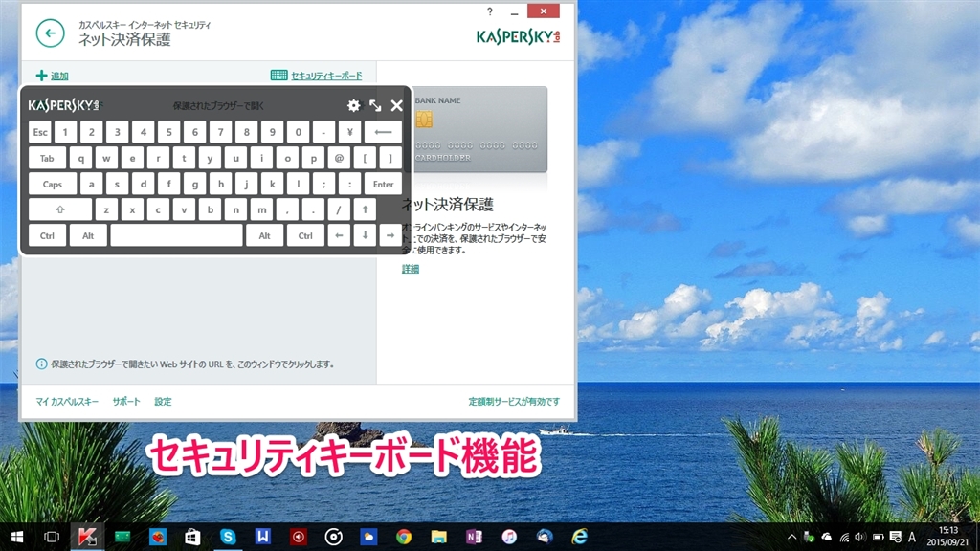
Task: Launch Google Chrome from taskbar
Action: [404, 537]
